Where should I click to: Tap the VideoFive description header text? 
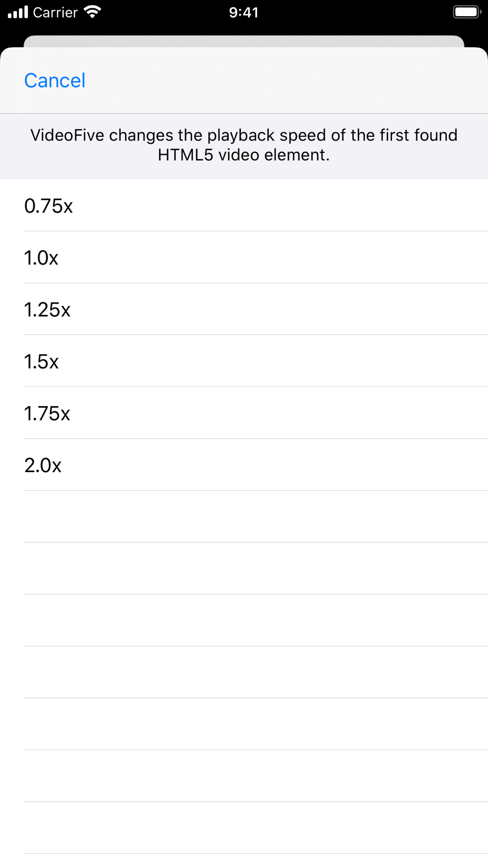[x=244, y=145]
